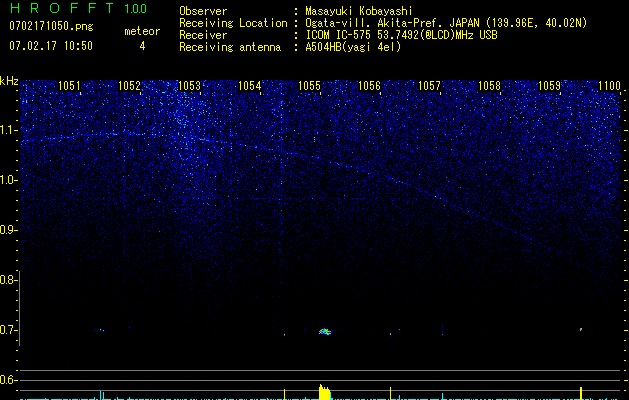Viewport: 629px width, 400px height.
Task: Click the 0.7 frequency axis label
Action: coord(8,330)
